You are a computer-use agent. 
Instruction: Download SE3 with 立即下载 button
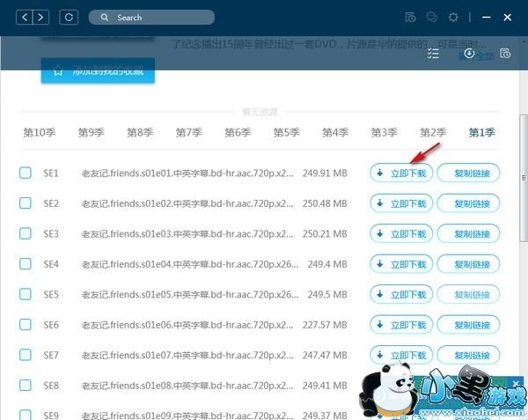[401, 233]
